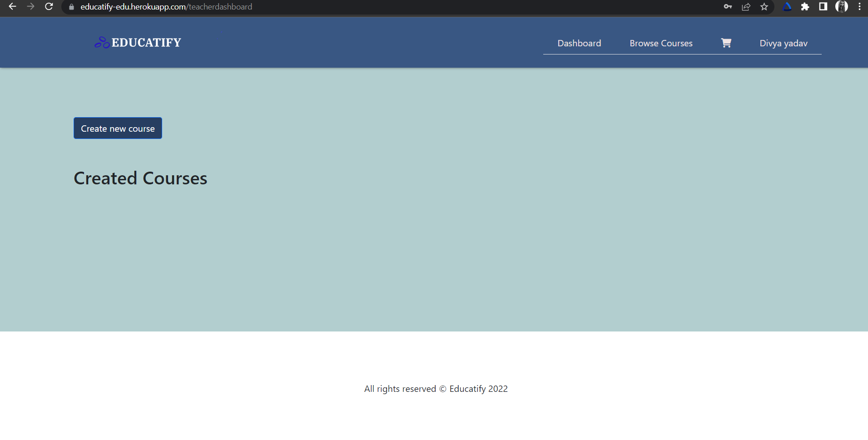Click the forward navigation arrow
868x440 pixels.
pos(30,7)
